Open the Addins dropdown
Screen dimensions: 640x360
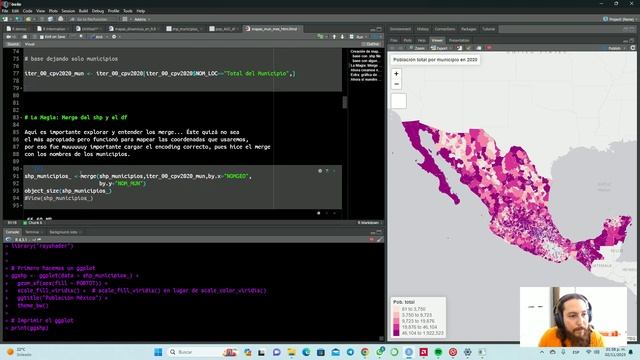142,19
